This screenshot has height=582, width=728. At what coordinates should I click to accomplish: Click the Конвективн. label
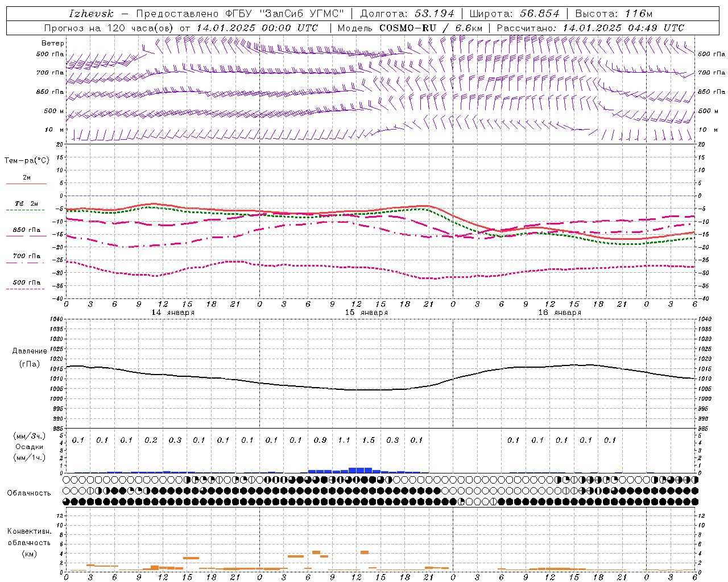pos(29,531)
